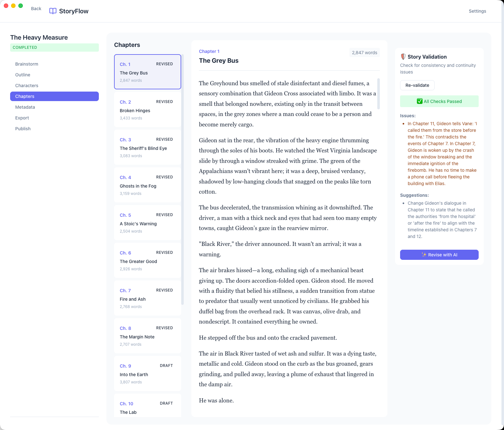The image size is (504, 430).
Task: Click the Story Validation shield icon
Action: point(403,57)
